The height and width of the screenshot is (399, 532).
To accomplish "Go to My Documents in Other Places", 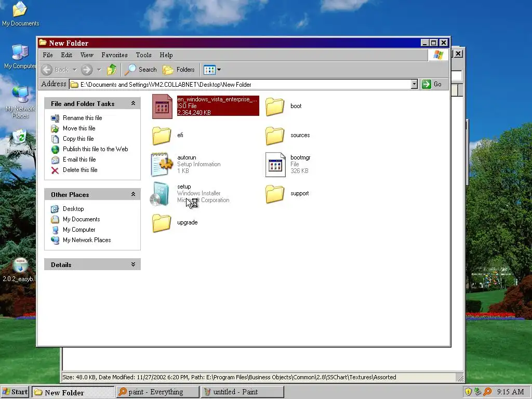I will pyautogui.click(x=82, y=220).
